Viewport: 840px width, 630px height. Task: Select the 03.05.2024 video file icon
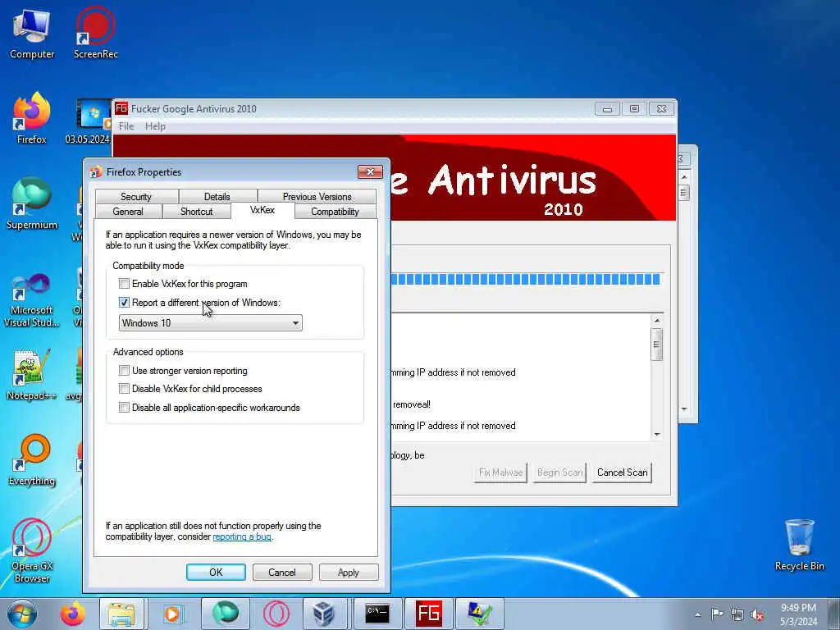pyautogui.click(x=92, y=122)
